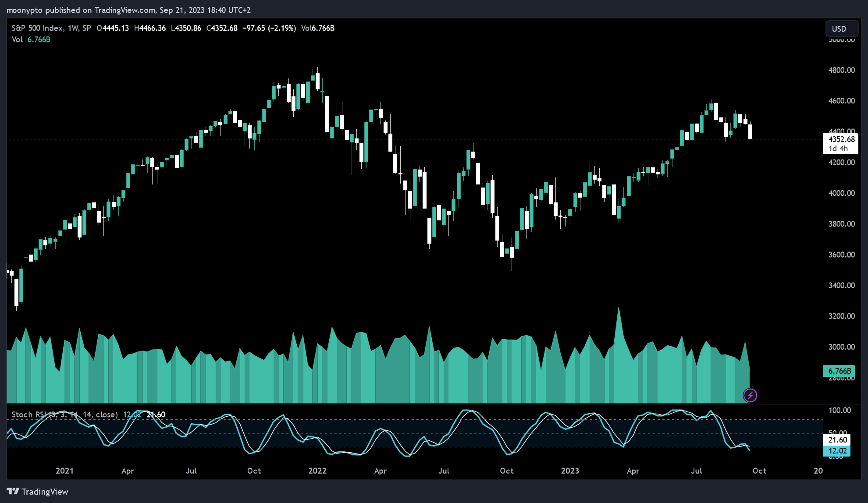Click the last Oct label on time axis
Screen dimensions: 868x503
tap(759, 471)
